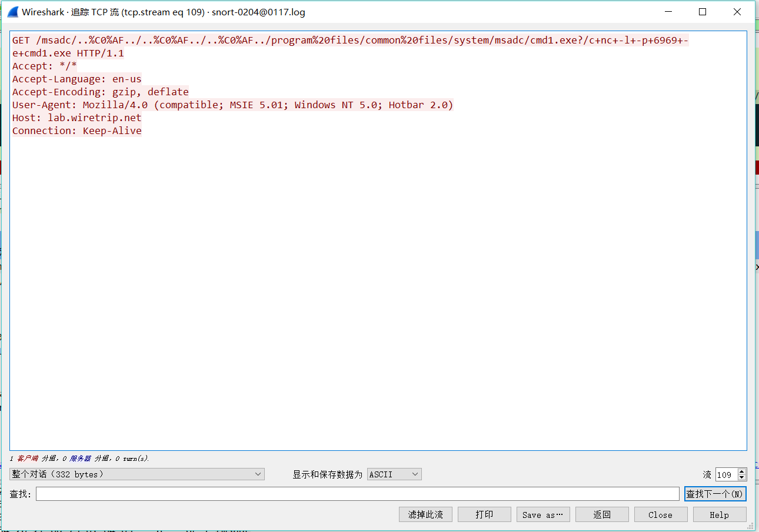Screen dimensions: 759x532
Task: Click the Wireshark shark fin title icon
Action: pos(12,12)
